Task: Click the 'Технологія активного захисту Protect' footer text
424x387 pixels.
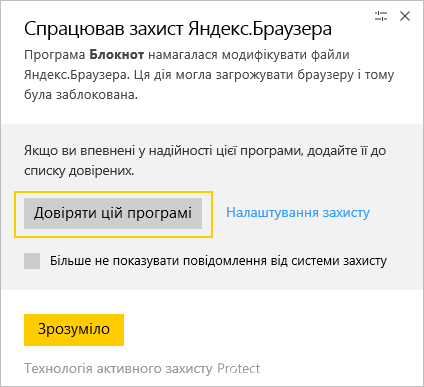Action: (x=142, y=369)
